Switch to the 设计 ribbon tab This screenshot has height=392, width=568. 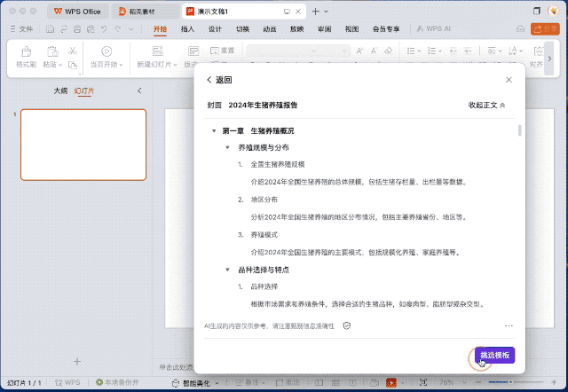tap(215, 29)
